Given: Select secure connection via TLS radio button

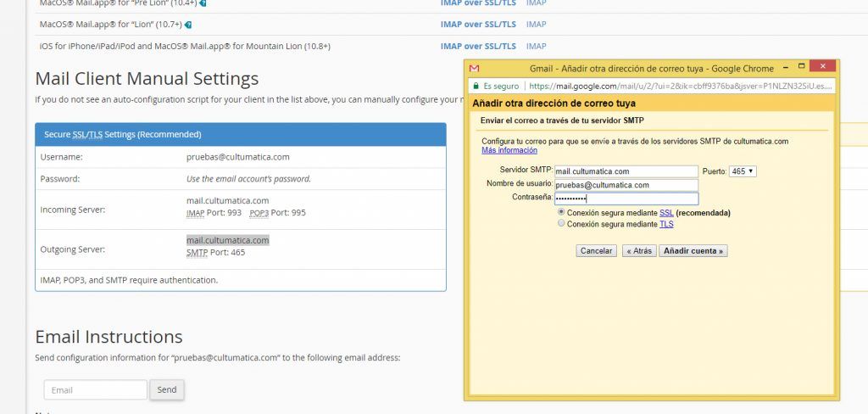Looking at the screenshot, I should click(561, 224).
